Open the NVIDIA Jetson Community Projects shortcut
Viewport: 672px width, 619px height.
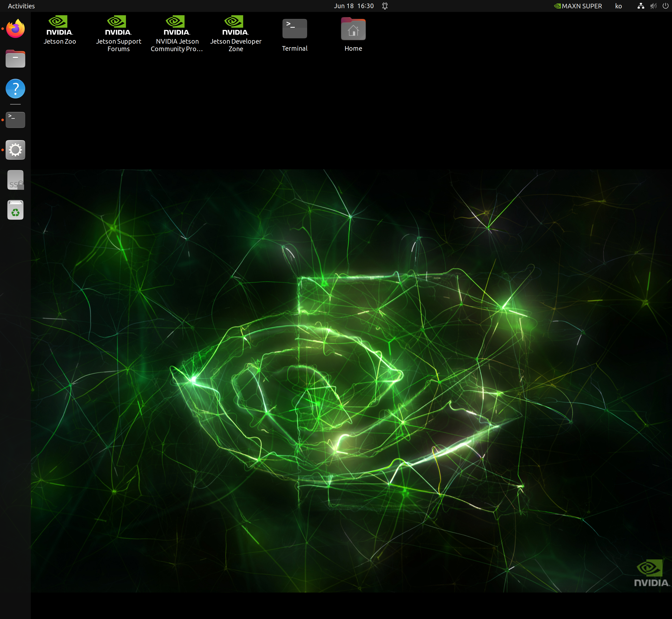pos(177,34)
